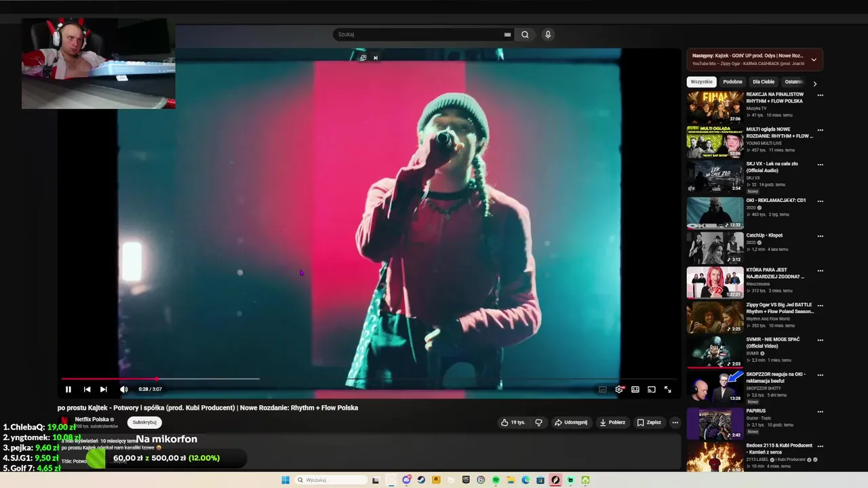Open the Netflix Polska channel link

(92, 420)
